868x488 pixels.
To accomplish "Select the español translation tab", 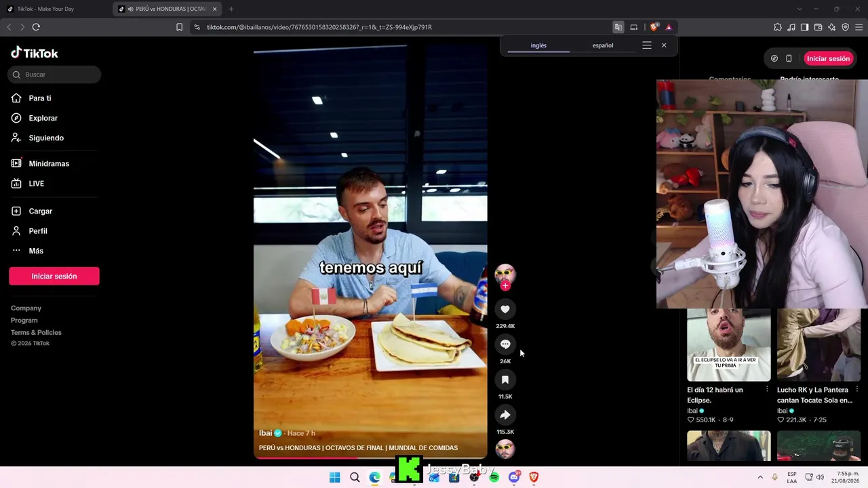I will pos(603,45).
